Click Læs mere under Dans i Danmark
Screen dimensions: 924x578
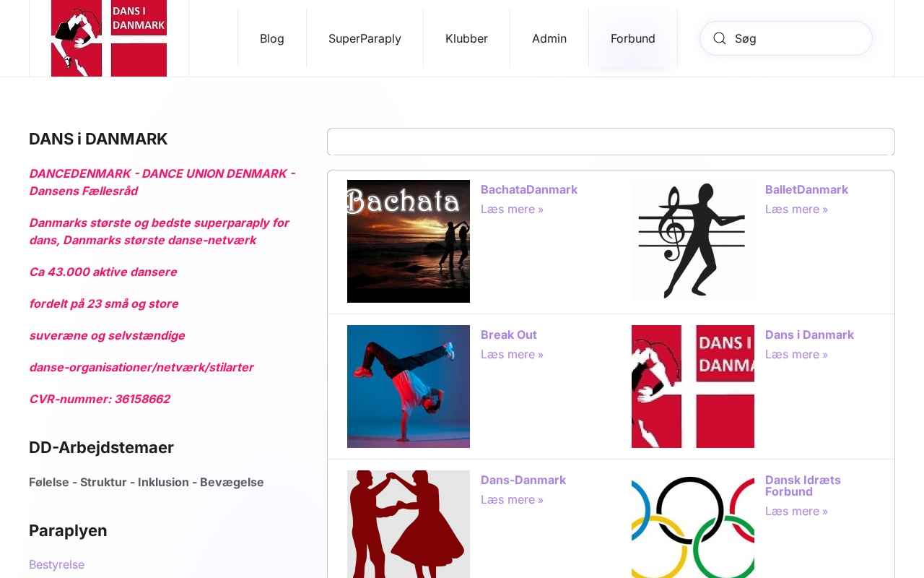coord(796,354)
